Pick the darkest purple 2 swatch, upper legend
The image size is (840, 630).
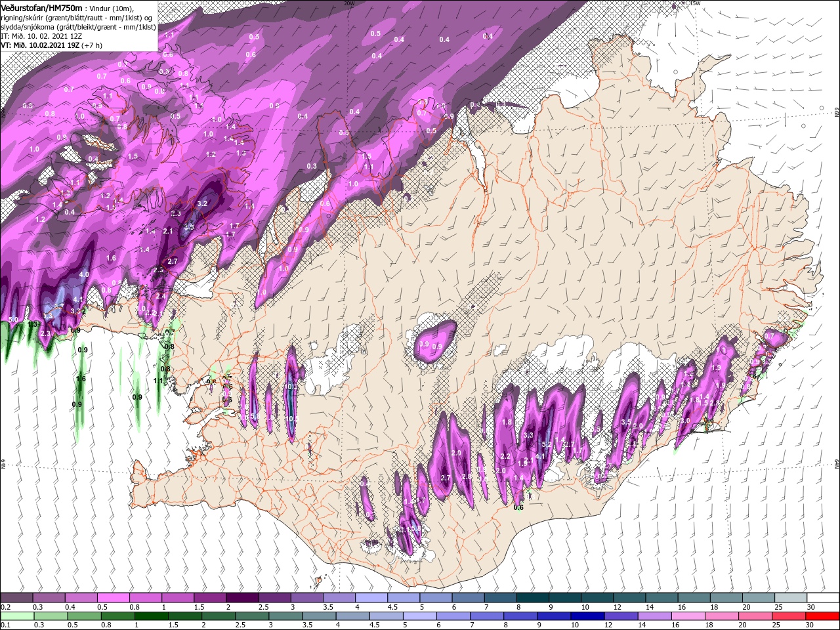coord(243,598)
